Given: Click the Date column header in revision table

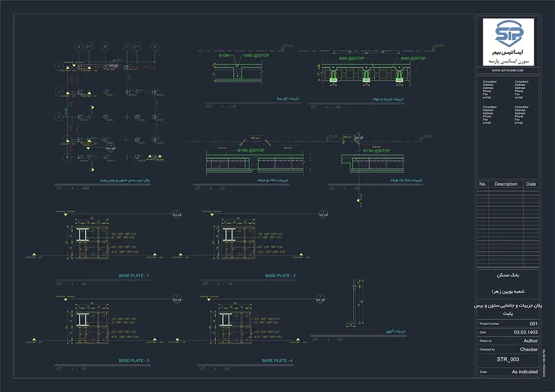Looking at the screenshot, I should coord(531,184).
